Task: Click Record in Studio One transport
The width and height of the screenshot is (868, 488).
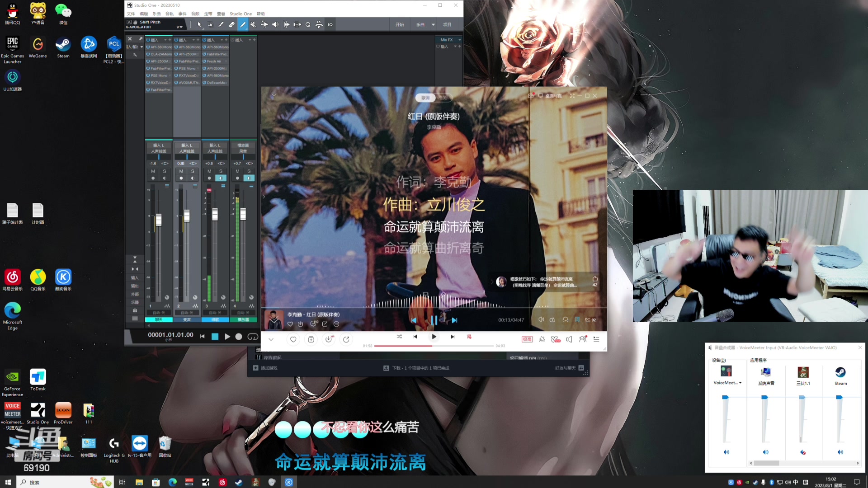Action: click(x=239, y=336)
